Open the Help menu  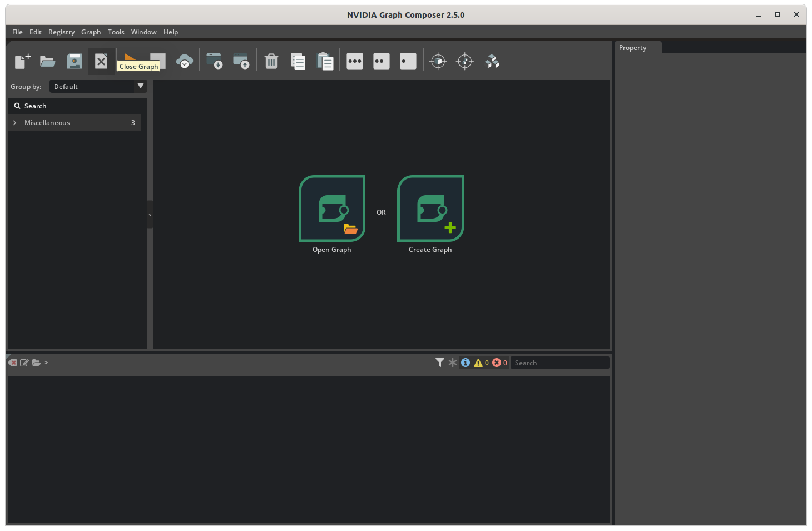171,32
